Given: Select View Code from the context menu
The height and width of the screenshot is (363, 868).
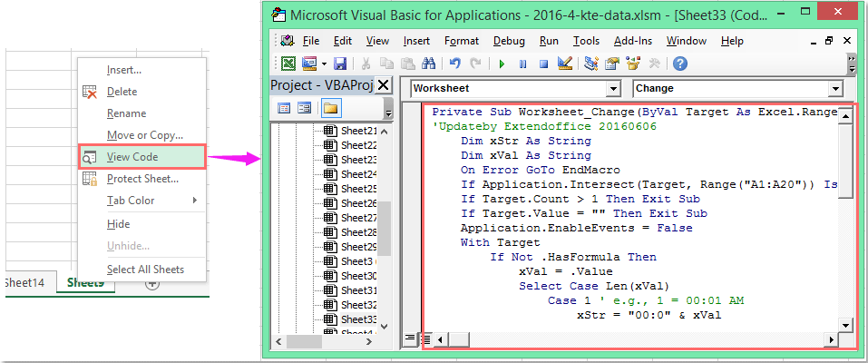Looking at the screenshot, I should tap(132, 157).
